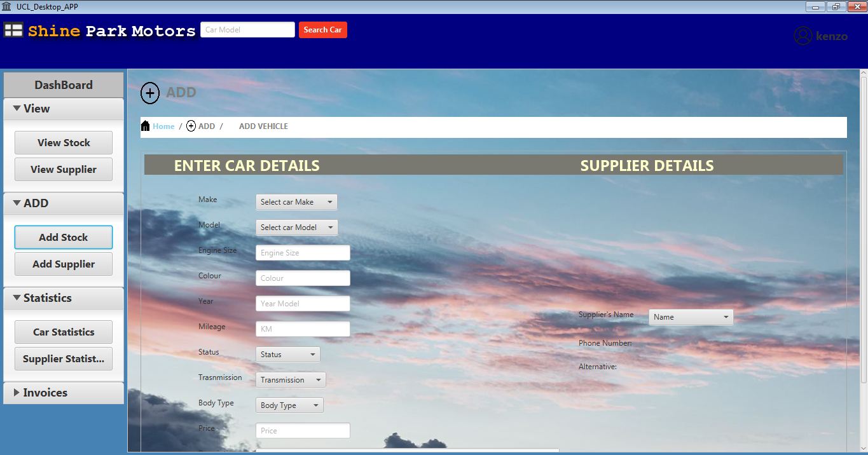
Task: Open the Body Type dropdown
Action: pyautogui.click(x=289, y=405)
